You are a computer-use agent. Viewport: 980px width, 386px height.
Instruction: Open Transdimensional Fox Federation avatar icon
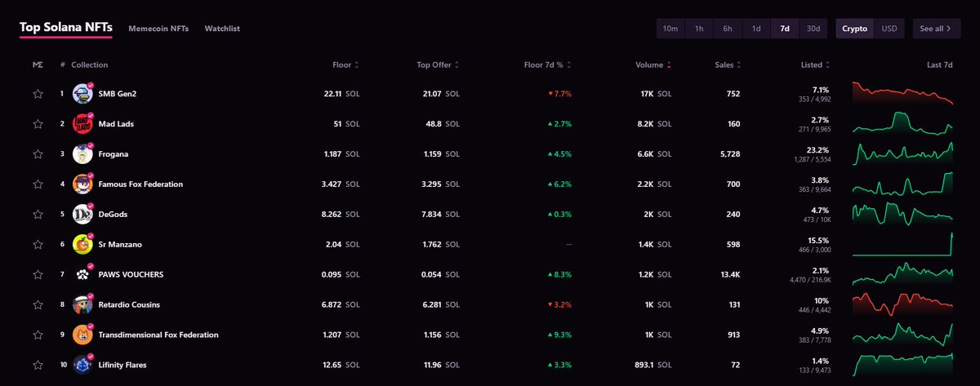(x=82, y=335)
